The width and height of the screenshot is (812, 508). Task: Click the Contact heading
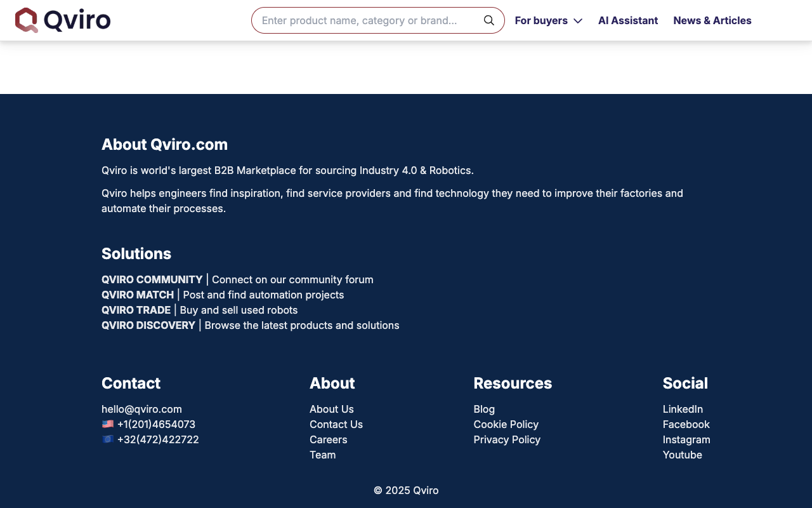point(131,383)
